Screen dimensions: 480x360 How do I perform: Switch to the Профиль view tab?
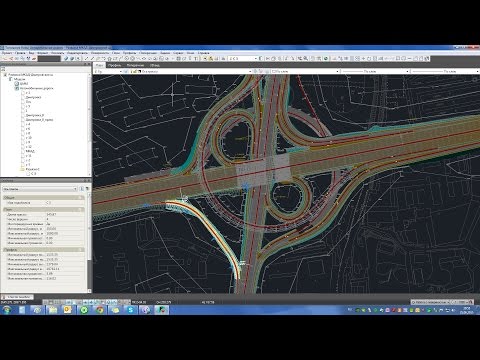114,65
